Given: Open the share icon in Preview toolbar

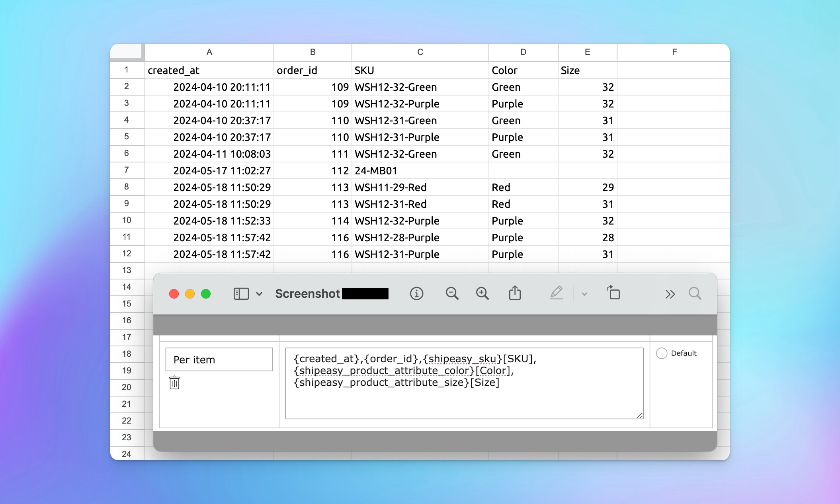Looking at the screenshot, I should (515, 293).
